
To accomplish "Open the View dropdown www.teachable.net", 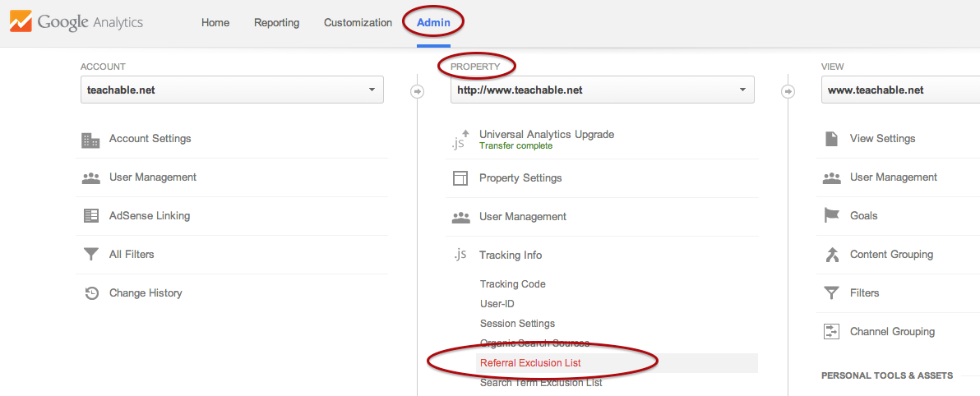I will (x=900, y=90).
